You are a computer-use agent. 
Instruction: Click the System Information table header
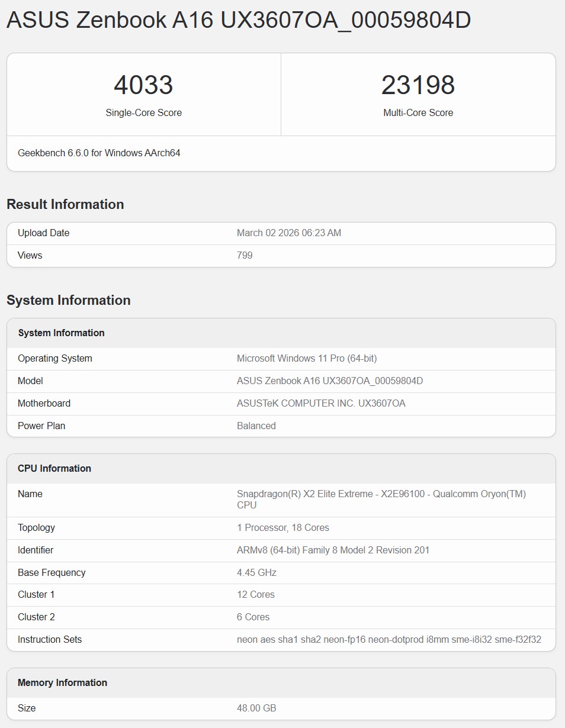tap(61, 333)
